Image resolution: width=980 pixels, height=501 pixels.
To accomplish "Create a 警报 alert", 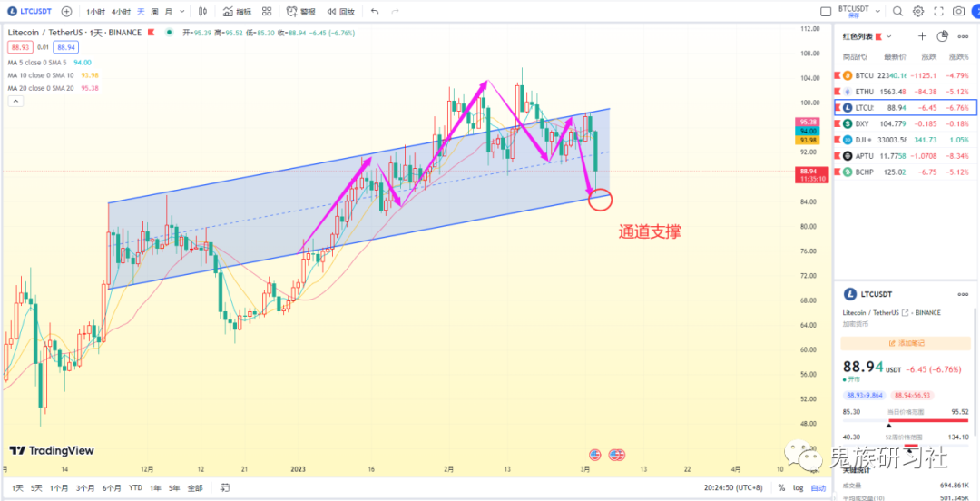I will pos(300,11).
